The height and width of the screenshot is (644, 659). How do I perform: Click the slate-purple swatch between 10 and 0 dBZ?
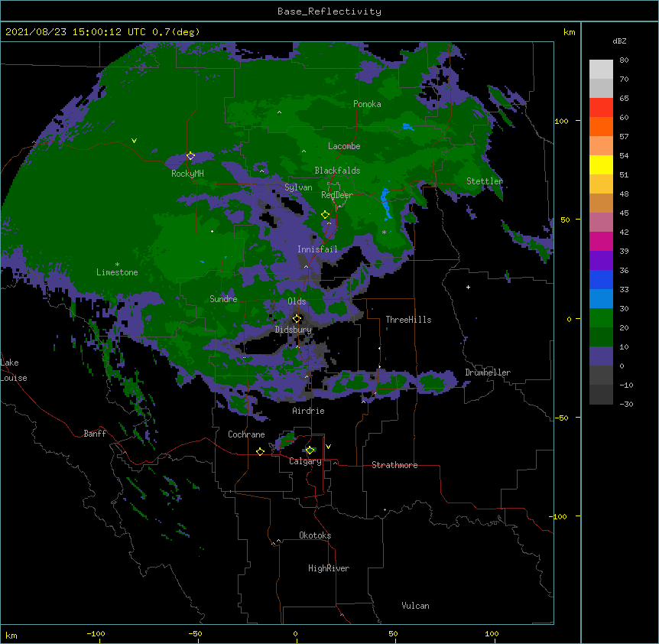[601, 356]
